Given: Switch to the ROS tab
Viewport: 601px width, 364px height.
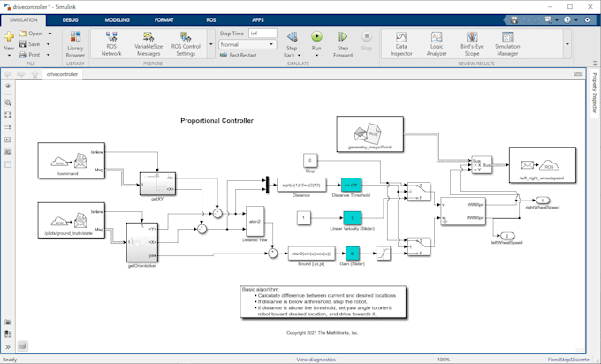Looking at the screenshot, I should pos(211,20).
